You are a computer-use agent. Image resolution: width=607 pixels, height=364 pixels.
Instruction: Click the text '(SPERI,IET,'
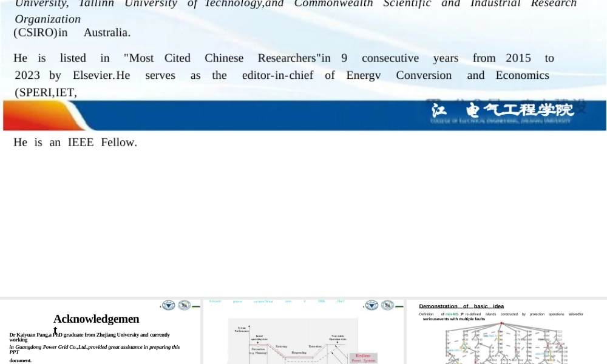(x=46, y=92)
